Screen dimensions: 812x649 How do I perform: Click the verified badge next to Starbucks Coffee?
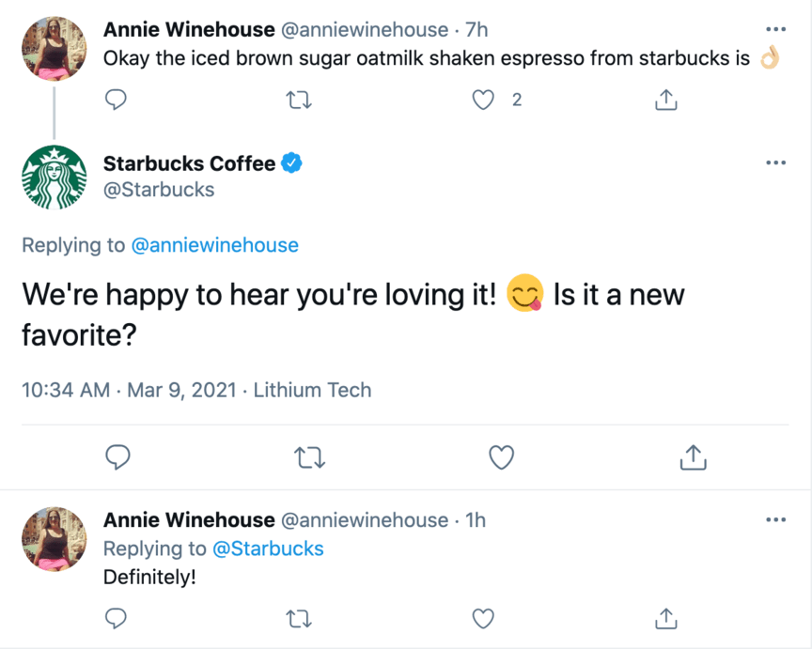(290, 162)
